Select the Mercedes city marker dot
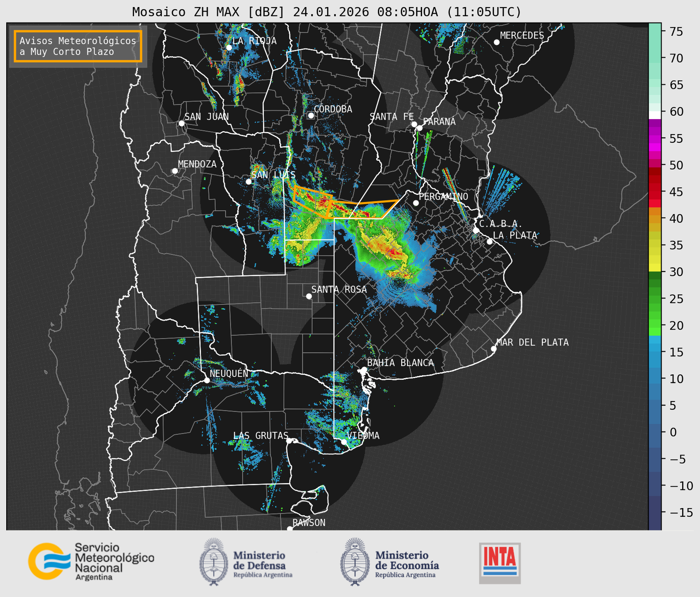Screen dimensions: 700x597 [497, 42]
